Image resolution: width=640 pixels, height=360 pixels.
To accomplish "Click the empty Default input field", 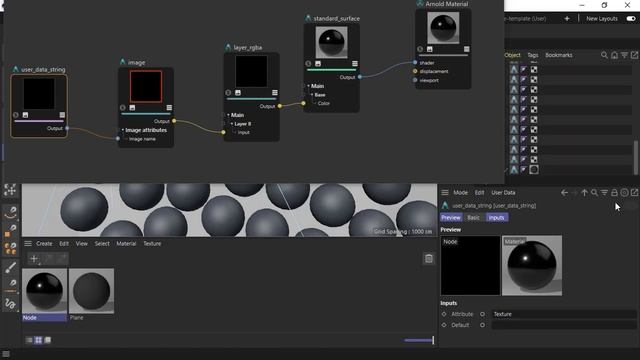I will 564,325.
